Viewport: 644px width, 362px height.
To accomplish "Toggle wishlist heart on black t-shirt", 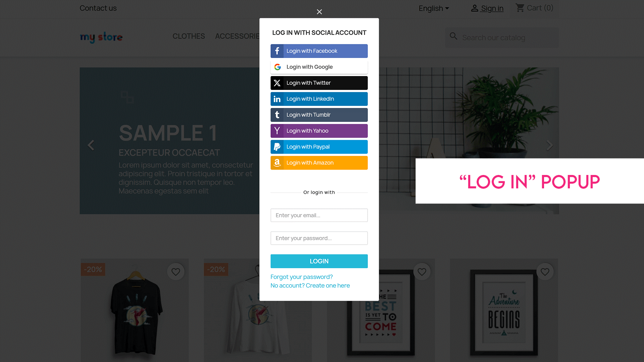I will (176, 272).
